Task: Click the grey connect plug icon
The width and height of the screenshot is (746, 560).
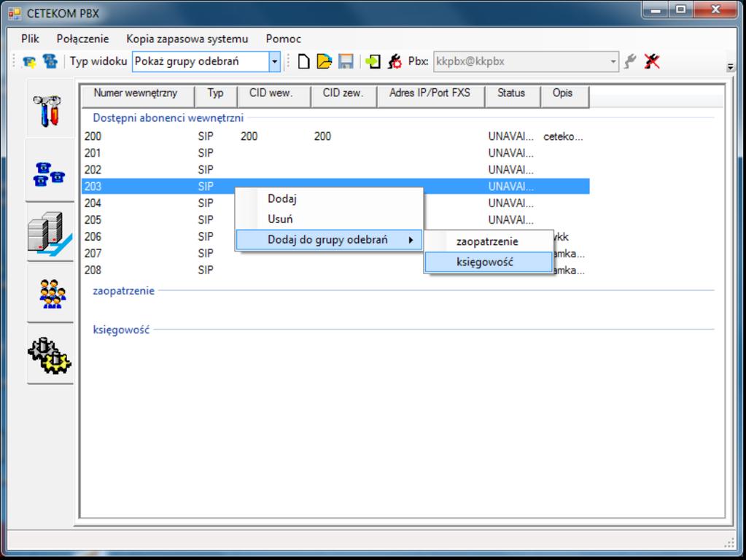Action: pyautogui.click(x=630, y=61)
